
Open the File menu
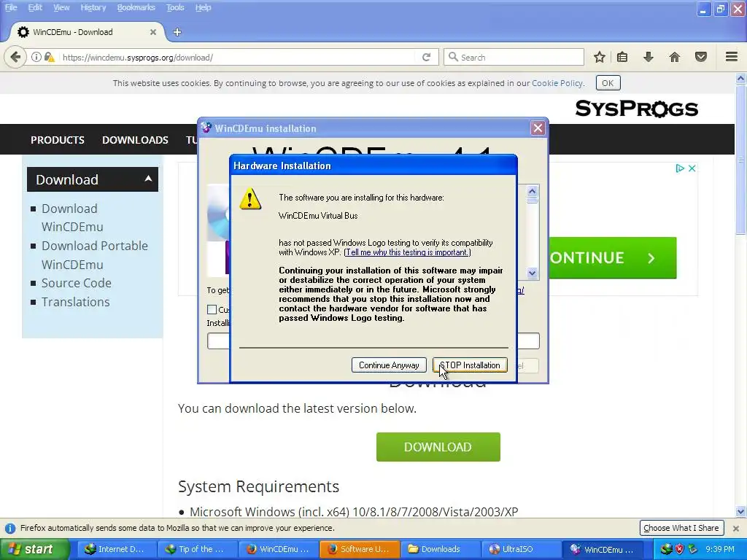(11, 7)
